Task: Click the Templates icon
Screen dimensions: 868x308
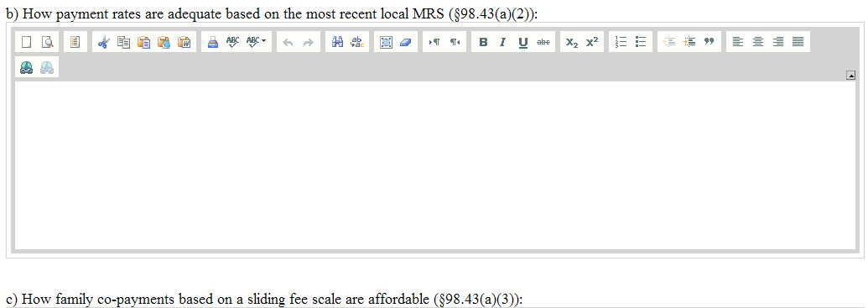Action: coord(75,42)
